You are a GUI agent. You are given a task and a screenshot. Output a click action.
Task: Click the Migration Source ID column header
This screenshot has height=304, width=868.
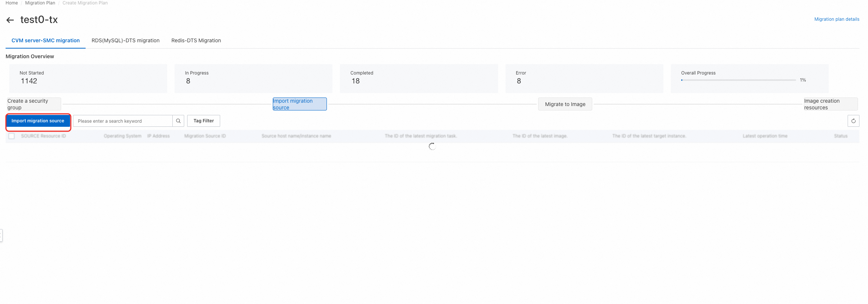(205, 136)
